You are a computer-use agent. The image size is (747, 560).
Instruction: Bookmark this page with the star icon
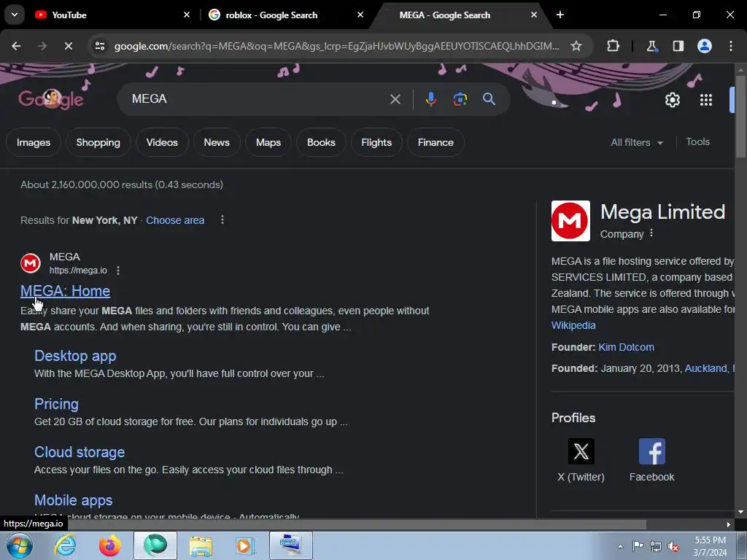tap(576, 46)
